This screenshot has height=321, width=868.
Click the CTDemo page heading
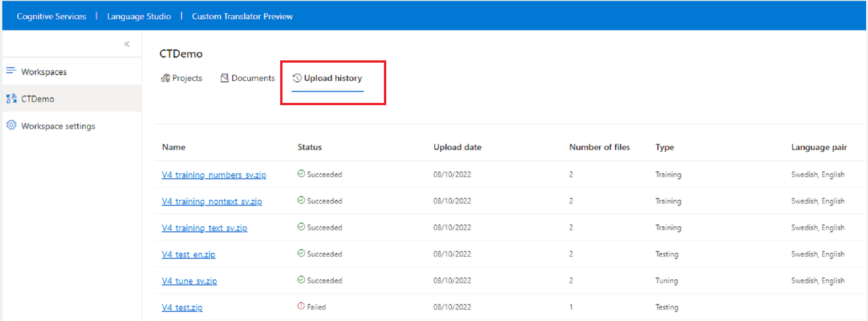click(x=181, y=54)
